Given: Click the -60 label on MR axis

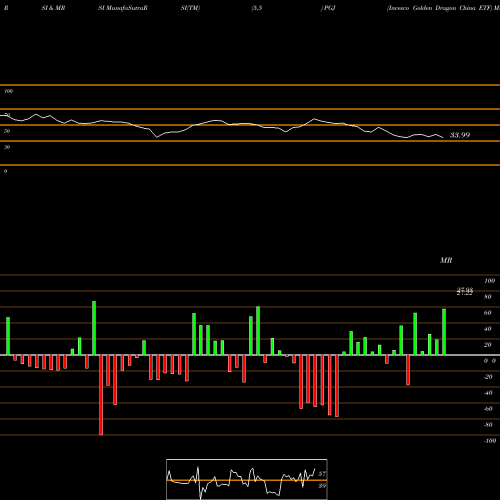Looking at the screenshot, I should [488, 409].
